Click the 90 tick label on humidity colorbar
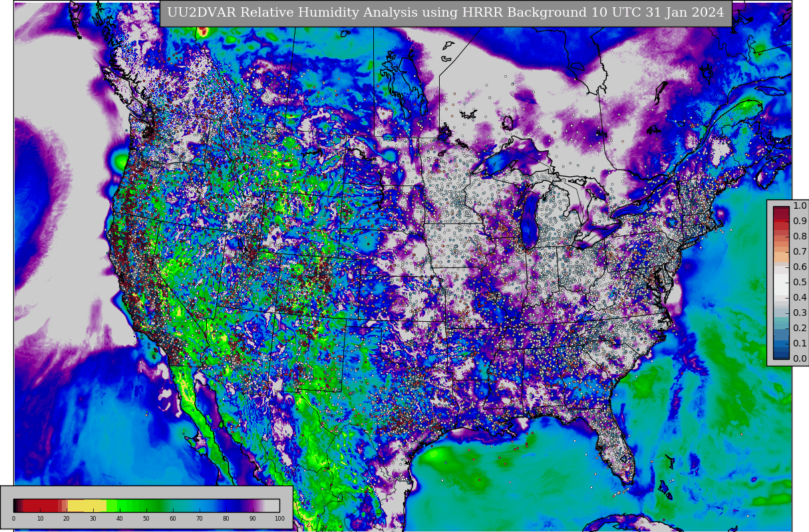 253,519
